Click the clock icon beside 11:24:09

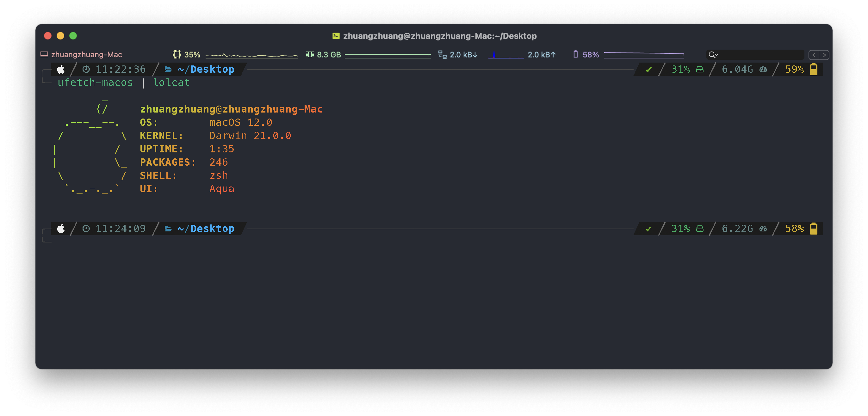pos(86,229)
